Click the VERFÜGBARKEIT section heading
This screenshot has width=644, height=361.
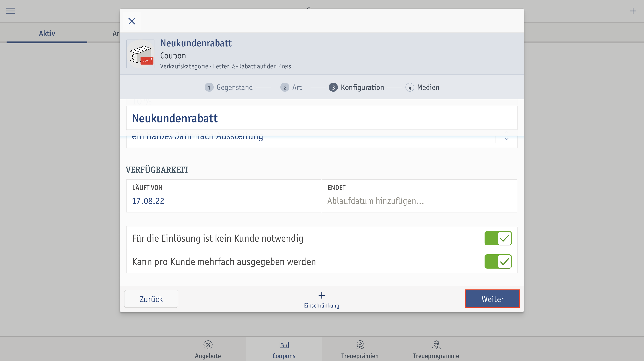(157, 170)
